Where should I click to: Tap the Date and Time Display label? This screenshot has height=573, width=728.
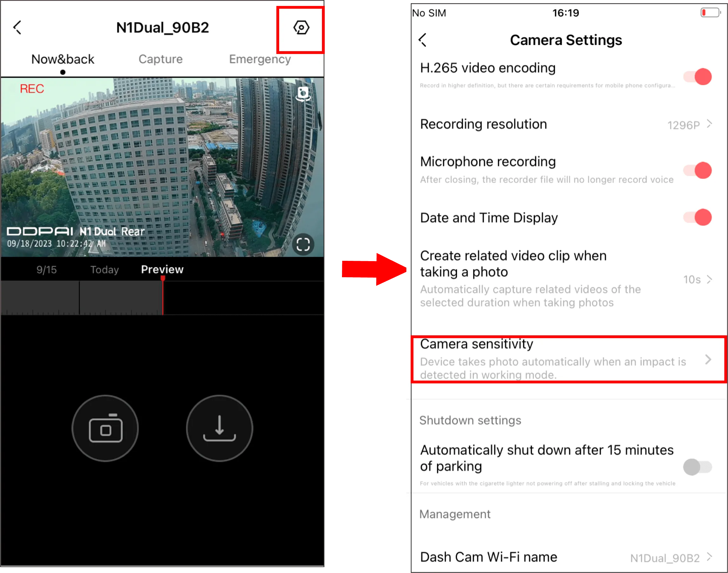489,218
